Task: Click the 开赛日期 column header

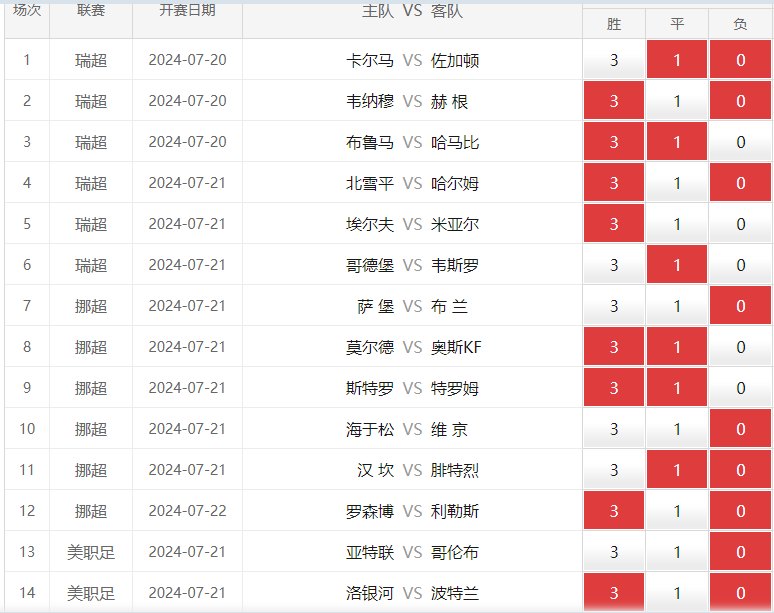Action: 187,10
